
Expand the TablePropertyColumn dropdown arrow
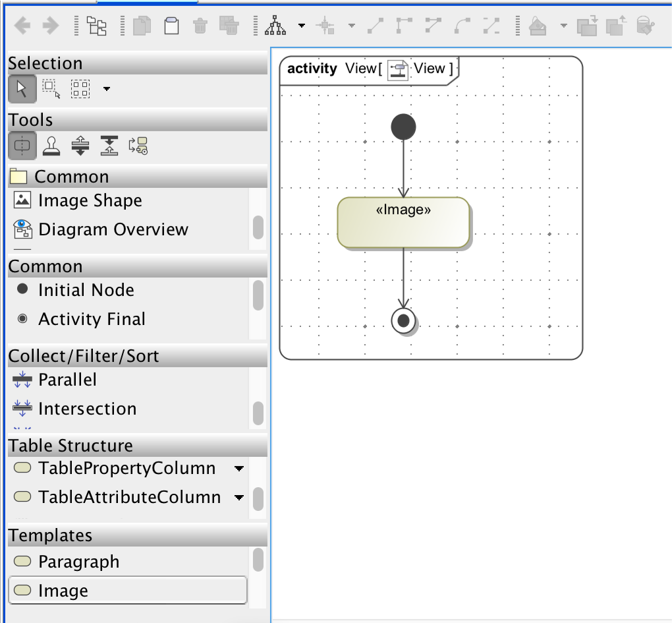pyautogui.click(x=239, y=469)
